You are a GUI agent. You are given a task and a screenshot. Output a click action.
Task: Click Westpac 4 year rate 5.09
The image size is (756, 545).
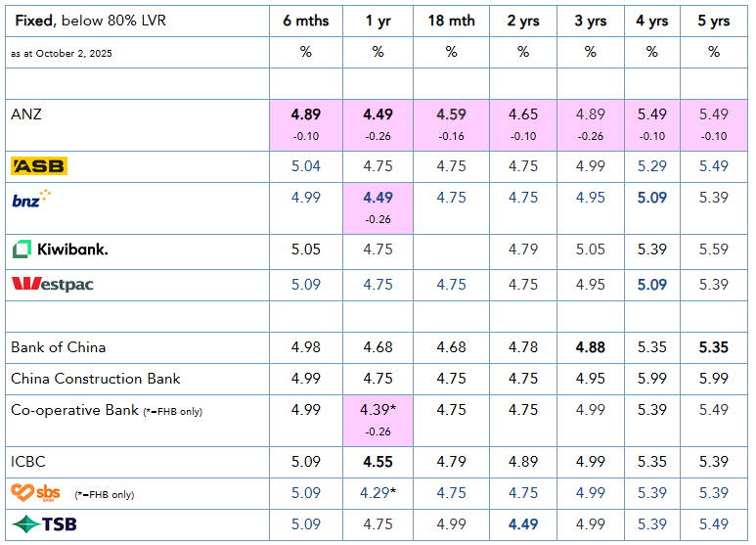coord(652,285)
